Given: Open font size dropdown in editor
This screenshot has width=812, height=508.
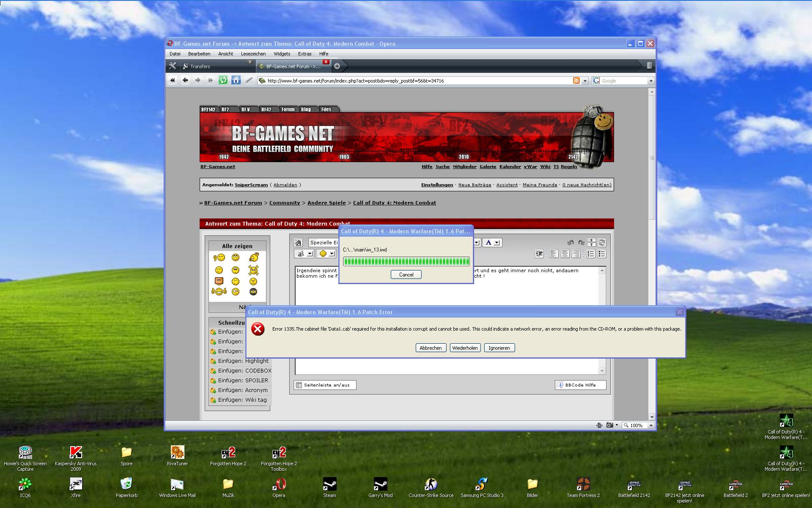Looking at the screenshot, I should tap(304, 254).
